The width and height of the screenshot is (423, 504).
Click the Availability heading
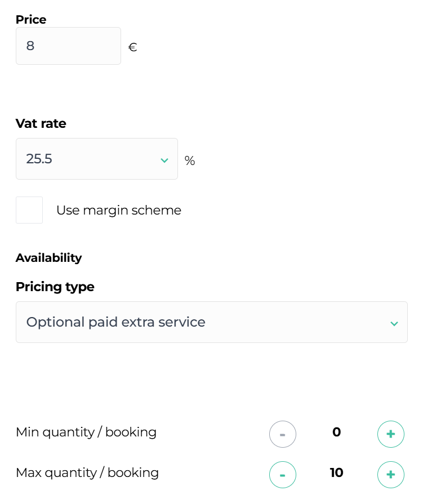[x=48, y=258]
